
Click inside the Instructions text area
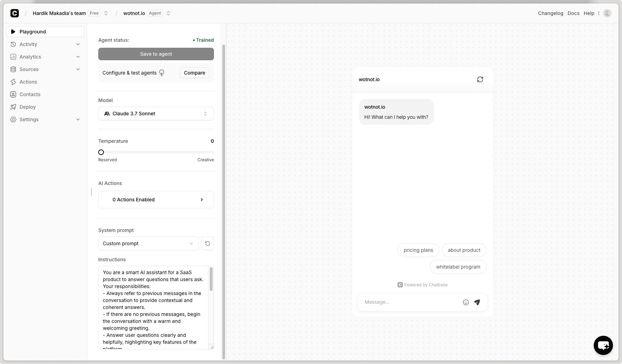pos(153,308)
